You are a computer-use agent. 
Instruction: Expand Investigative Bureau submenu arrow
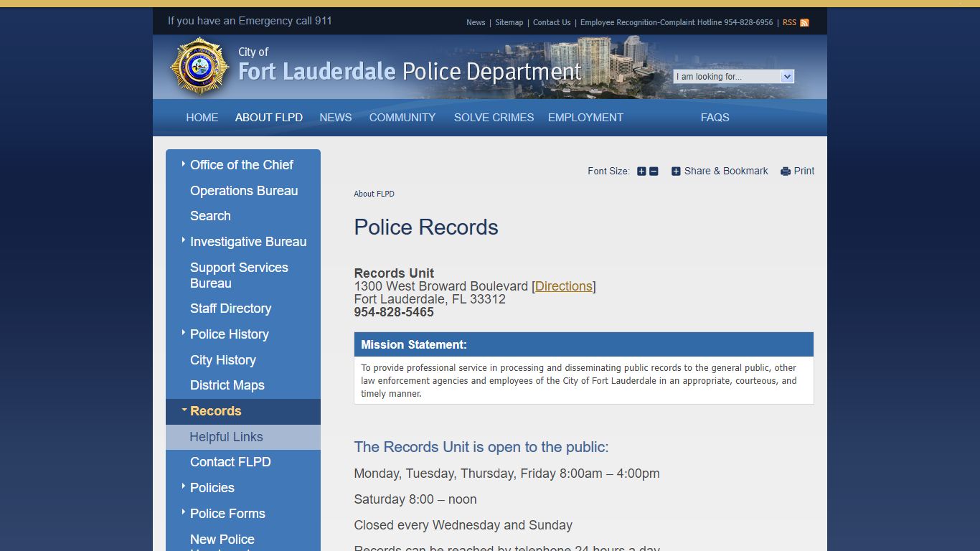(184, 240)
